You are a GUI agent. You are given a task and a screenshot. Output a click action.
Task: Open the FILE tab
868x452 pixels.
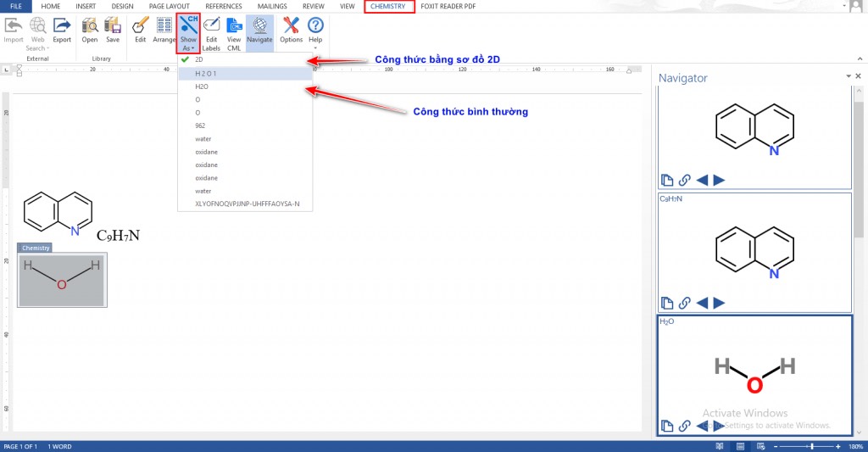click(x=16, y=6)
